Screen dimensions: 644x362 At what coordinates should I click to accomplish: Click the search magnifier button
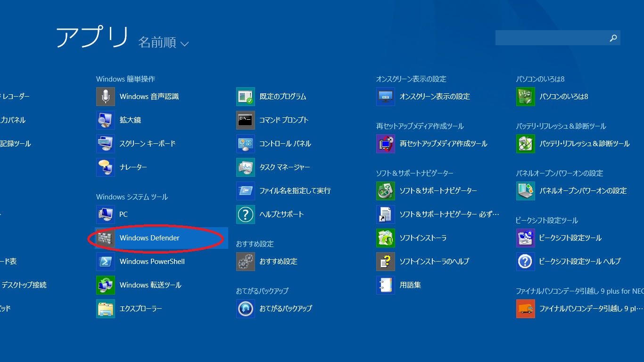[x=613, y=38]
